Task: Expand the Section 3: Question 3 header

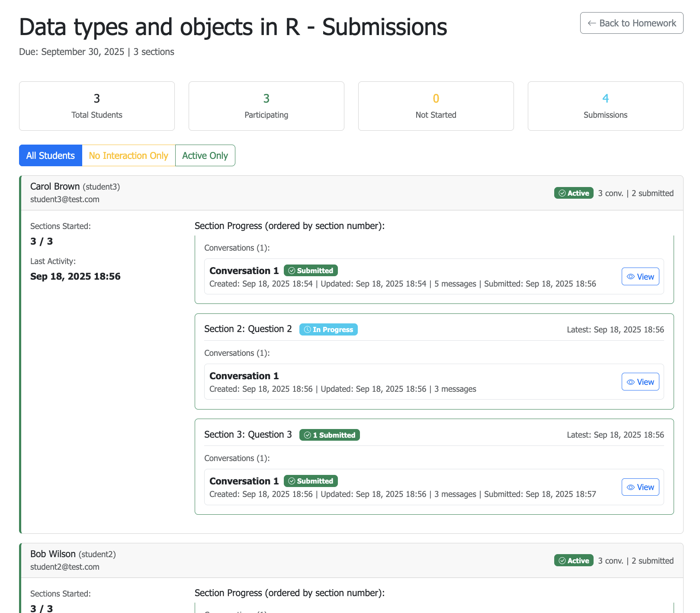Action: coord(248,435)
